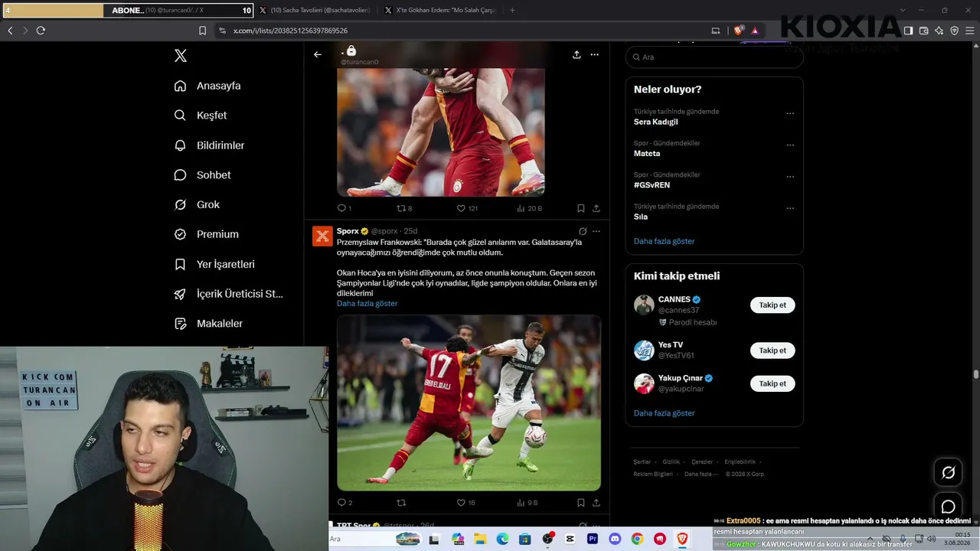Open options for the Mateta trend

click(x=790, y=145)
